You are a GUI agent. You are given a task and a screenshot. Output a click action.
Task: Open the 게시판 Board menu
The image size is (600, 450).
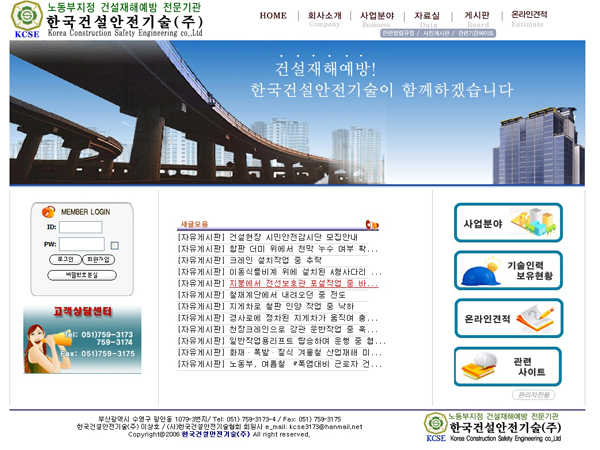(x=477, y=18)
